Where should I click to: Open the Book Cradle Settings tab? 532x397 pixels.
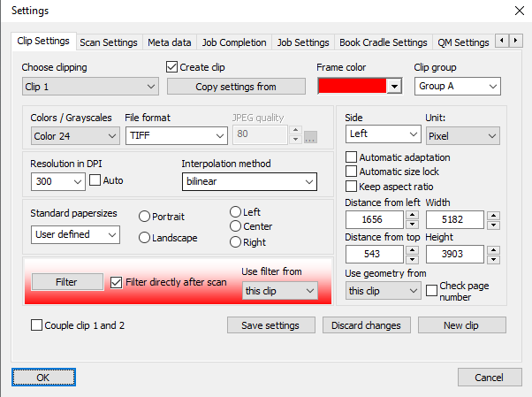[383, 42]
